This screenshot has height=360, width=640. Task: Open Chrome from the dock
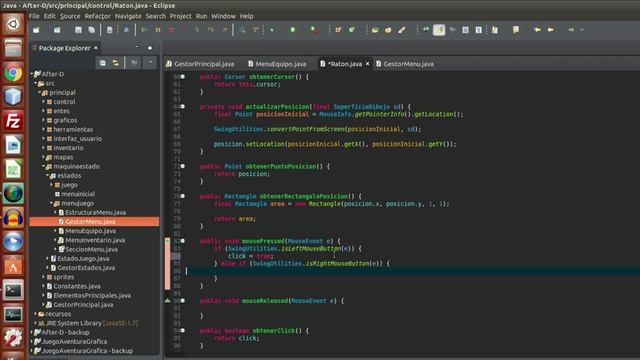point(13,73)
